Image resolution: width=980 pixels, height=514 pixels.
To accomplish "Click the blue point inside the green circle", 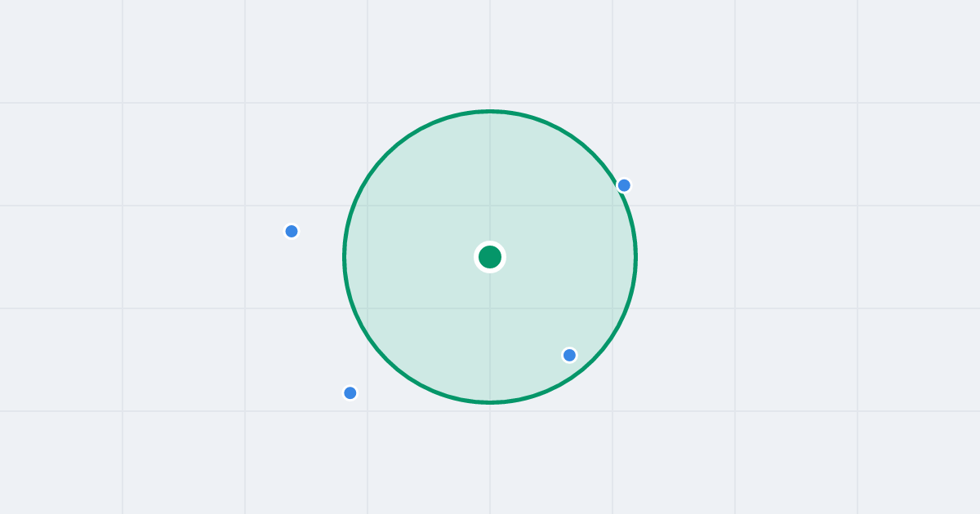I will click(570, 355).
